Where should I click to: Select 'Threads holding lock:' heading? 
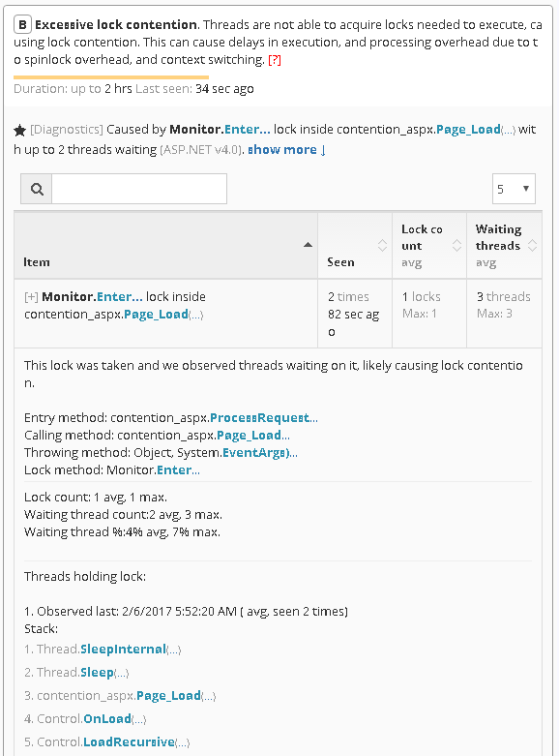85,577
